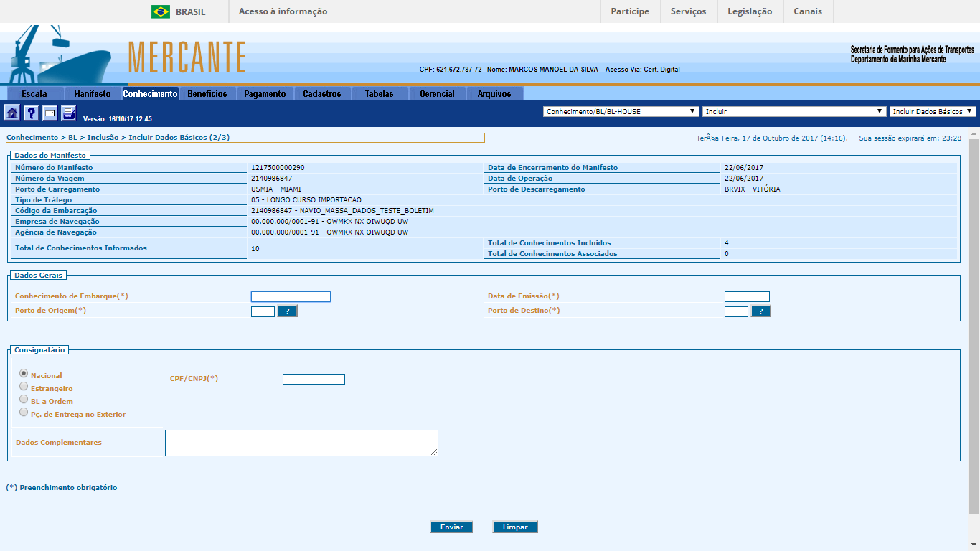Screen dimensions: 980x551
Task: Open the Incluir Dados Básicos dropdown
Action: tap(933, 112)
